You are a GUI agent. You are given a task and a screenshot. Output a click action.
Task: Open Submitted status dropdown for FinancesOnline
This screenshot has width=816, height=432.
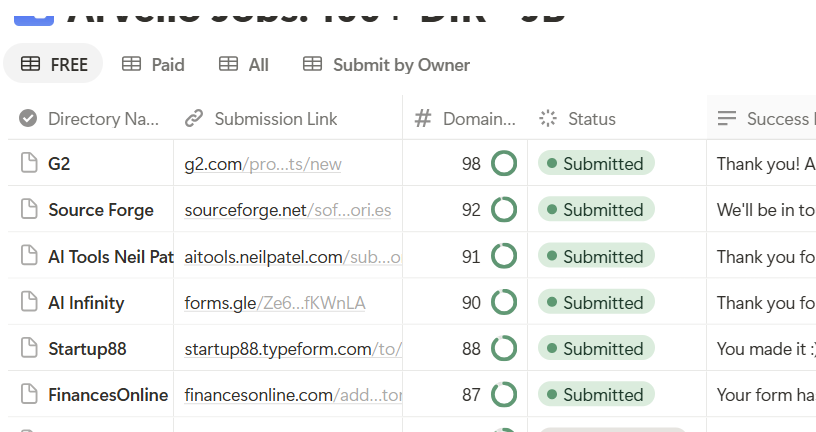pos(596,395)
